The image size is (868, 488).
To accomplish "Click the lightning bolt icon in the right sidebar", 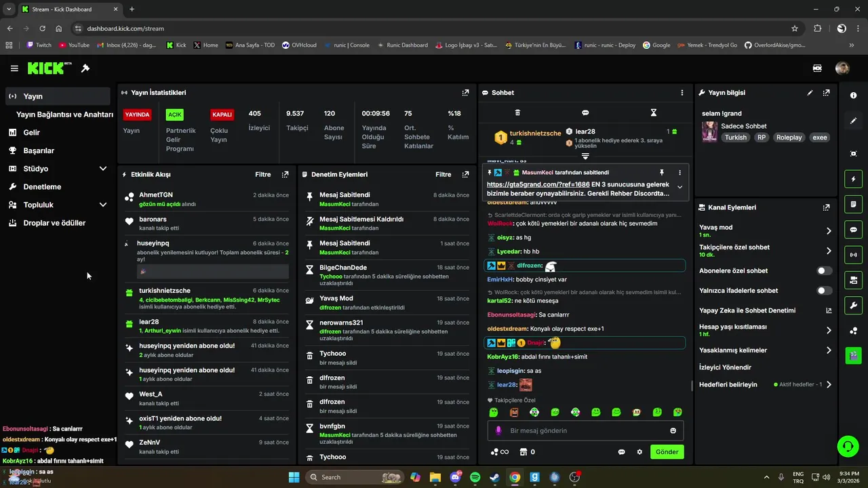I will click(x=853, y=179).
